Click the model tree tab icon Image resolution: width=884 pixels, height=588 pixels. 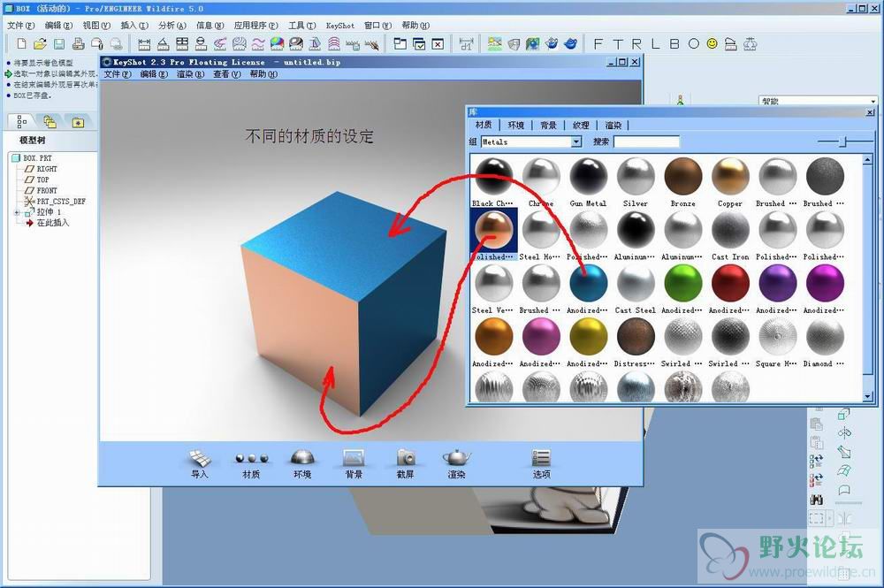coord(21,121)
